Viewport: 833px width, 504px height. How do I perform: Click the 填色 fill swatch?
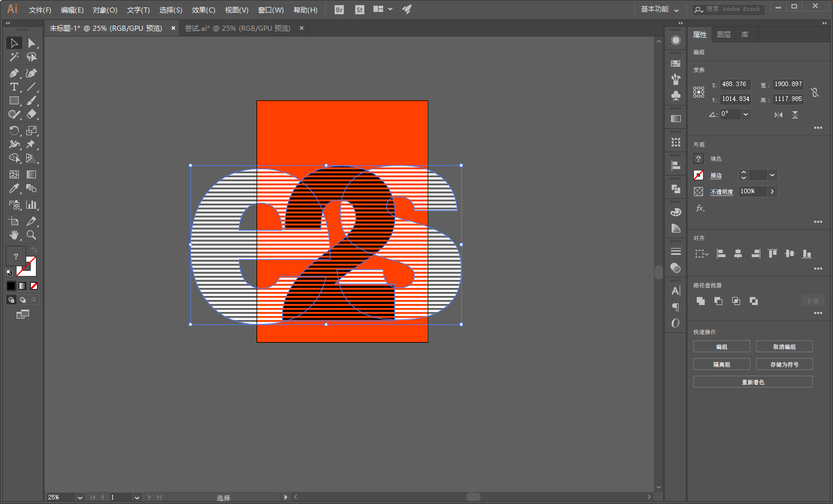698,158
